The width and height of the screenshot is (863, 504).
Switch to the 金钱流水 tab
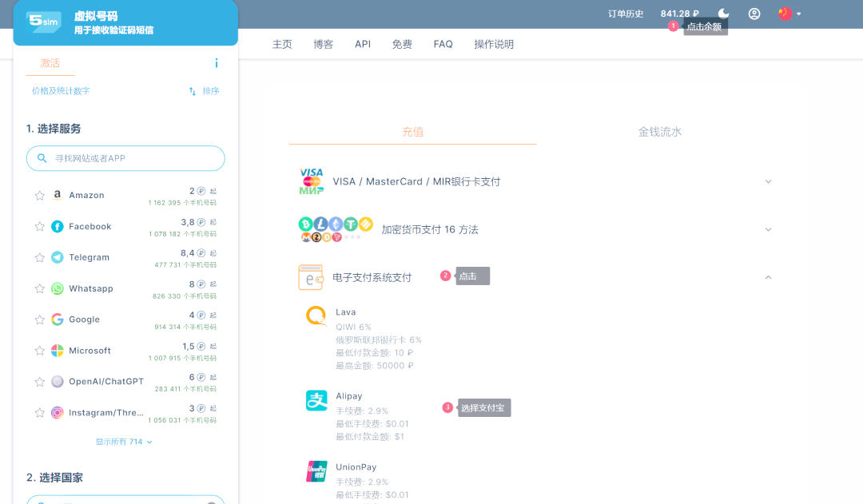tap(660, 132)
